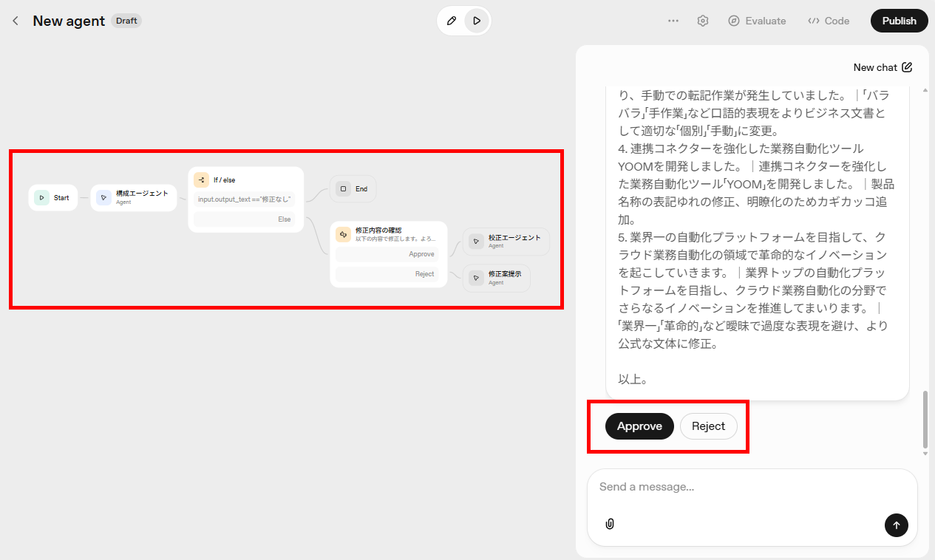
Task: Reject the proposed corrections
Action: 708,426
